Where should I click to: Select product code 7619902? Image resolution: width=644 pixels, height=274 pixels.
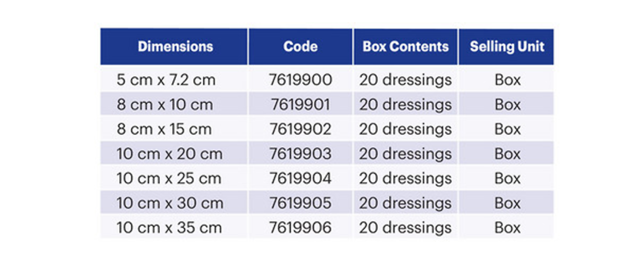[300, 129]
